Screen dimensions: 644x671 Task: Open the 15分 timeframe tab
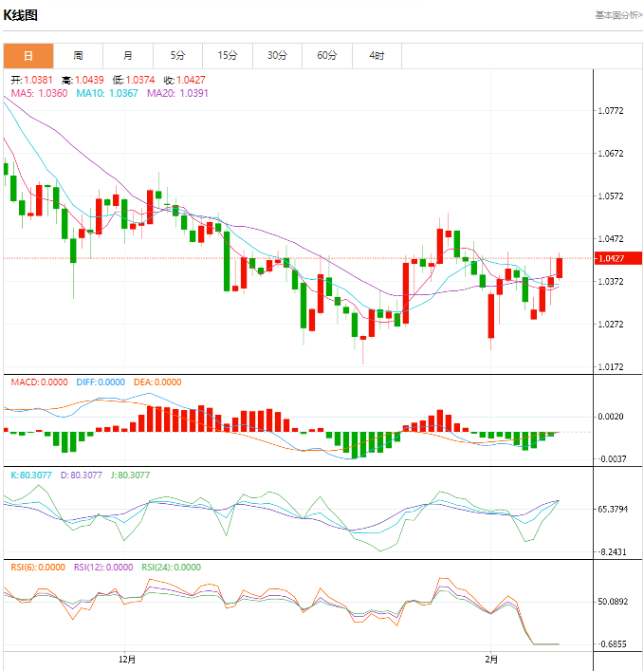228,56
